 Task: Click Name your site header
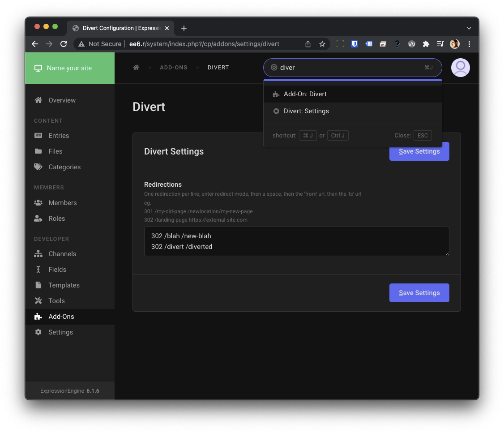[70, 68]
